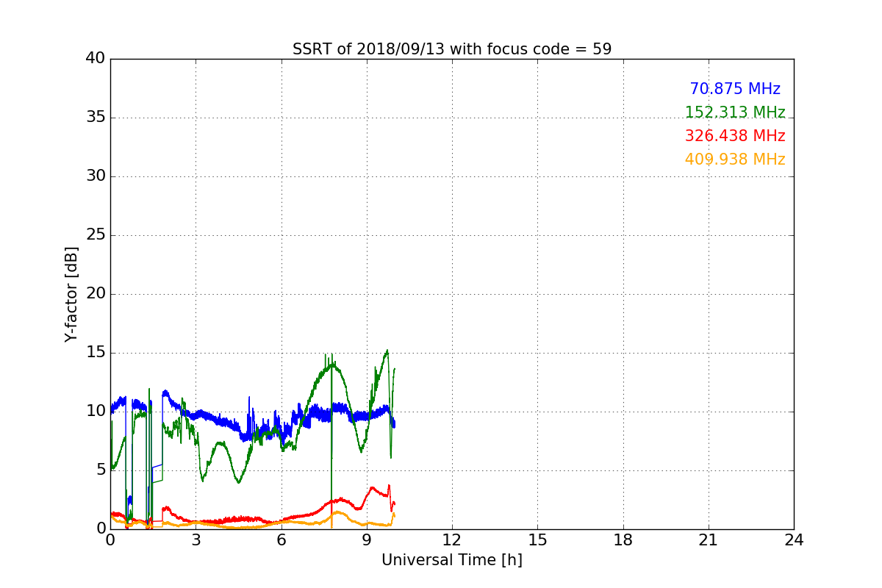The image size is (882, 588).
Task: Select the 152.313 MHz legend label
Action: coord(735,112)
